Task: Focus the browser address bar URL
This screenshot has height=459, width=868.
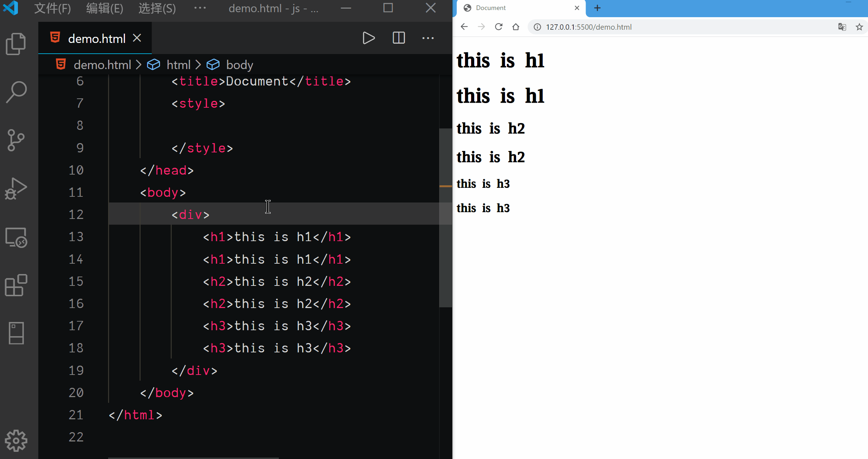Action: tap(588, 27)
